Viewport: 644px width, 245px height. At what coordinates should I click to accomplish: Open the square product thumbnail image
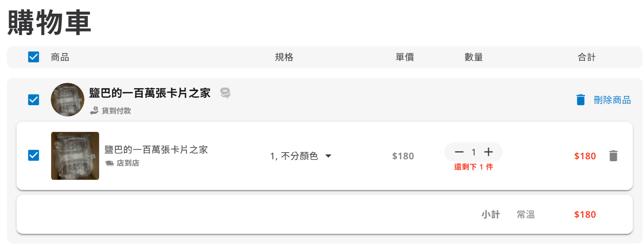(x=75, y=156)
